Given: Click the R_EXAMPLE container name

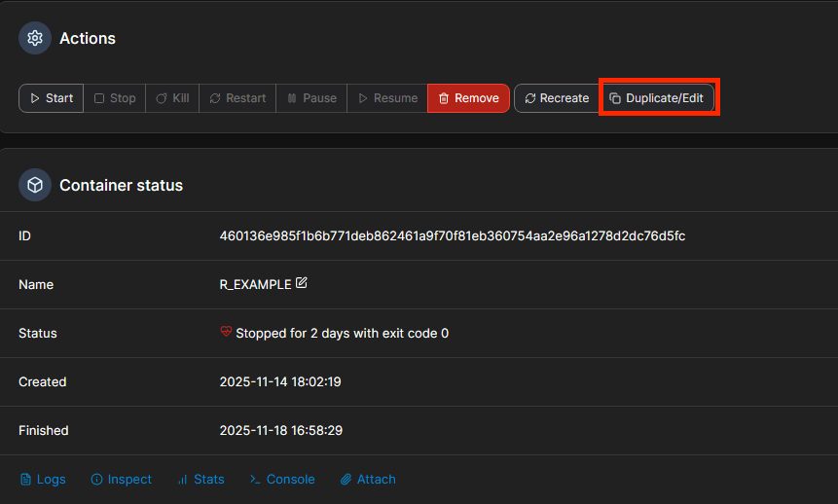Looking at the screenshot, I should coord(255,284).
